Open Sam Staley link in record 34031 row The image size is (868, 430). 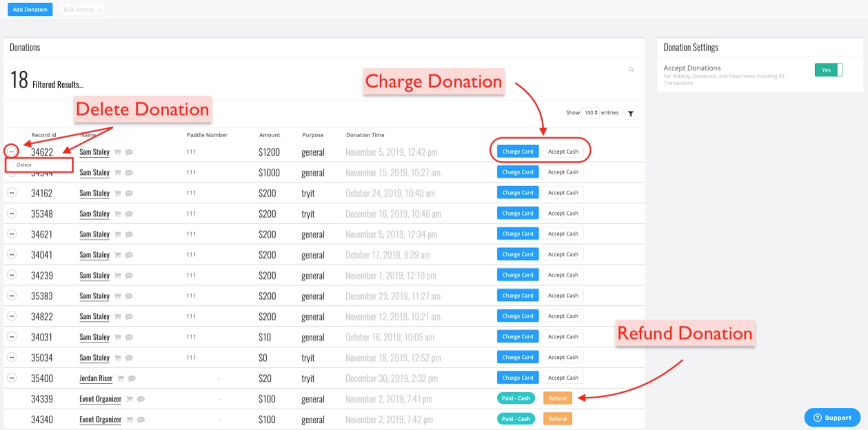94,337
